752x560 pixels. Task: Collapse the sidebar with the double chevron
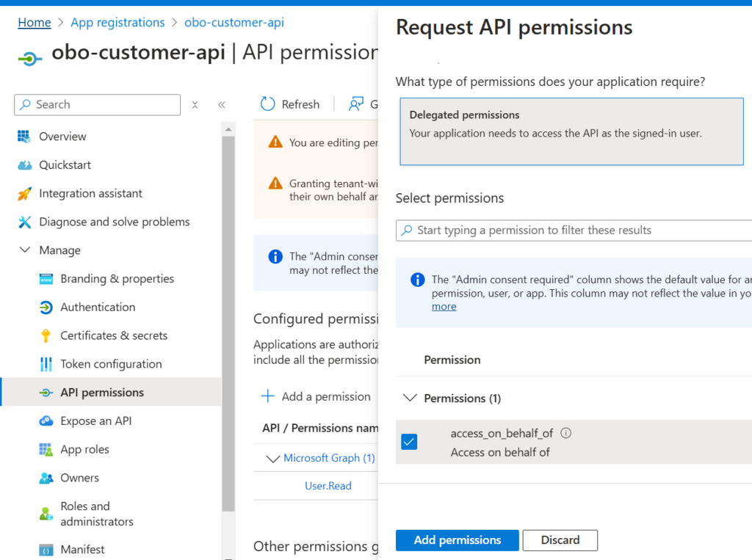tap(222, 104)
